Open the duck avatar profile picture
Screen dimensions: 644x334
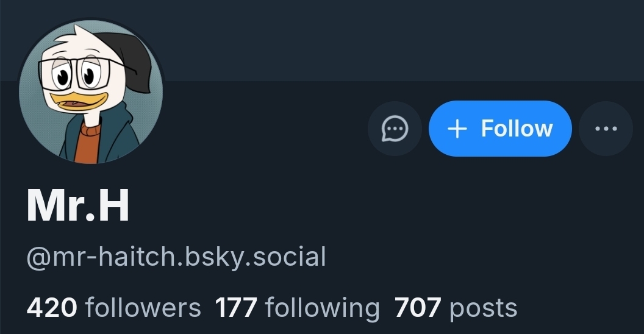pyautogui.click(x=91, y=92)
